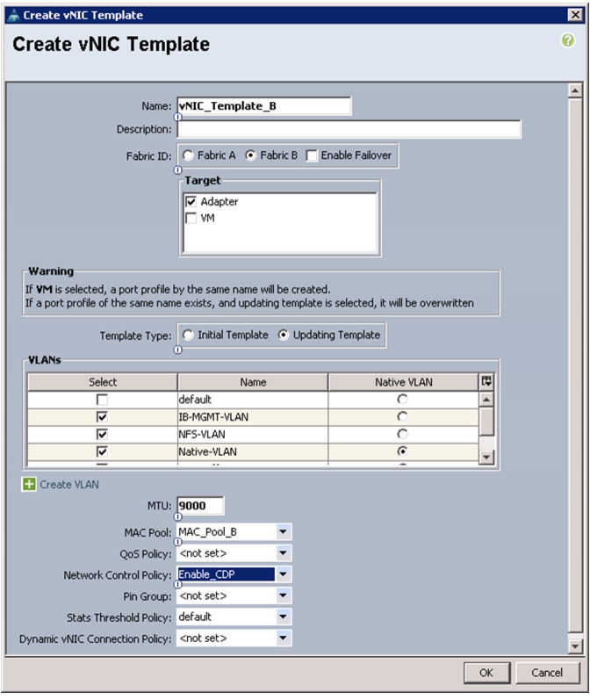Screen dimensions: 590x700
Task: Set IB-MGMT-VLAN as the native VLAN
Action: pos(403,416)
